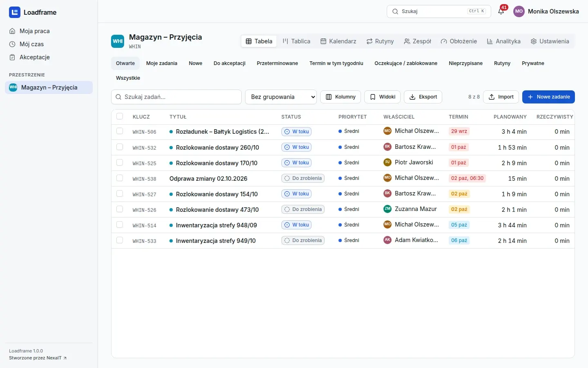Tick checkbox for task WHIN-506

(x=120, y=131)
